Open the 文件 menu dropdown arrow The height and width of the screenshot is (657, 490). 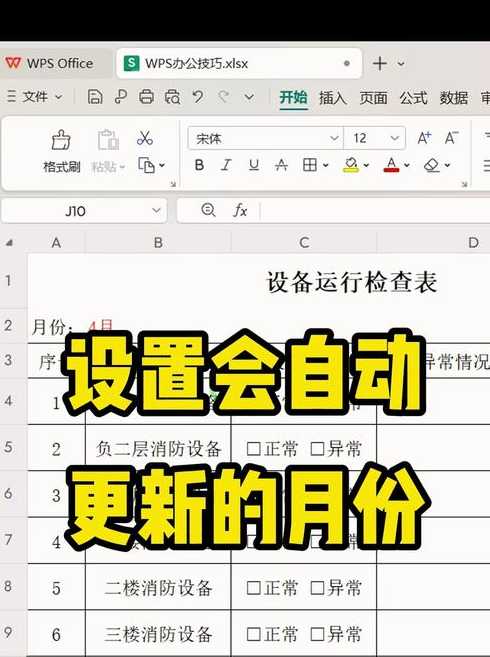click(x=59, y=97)
